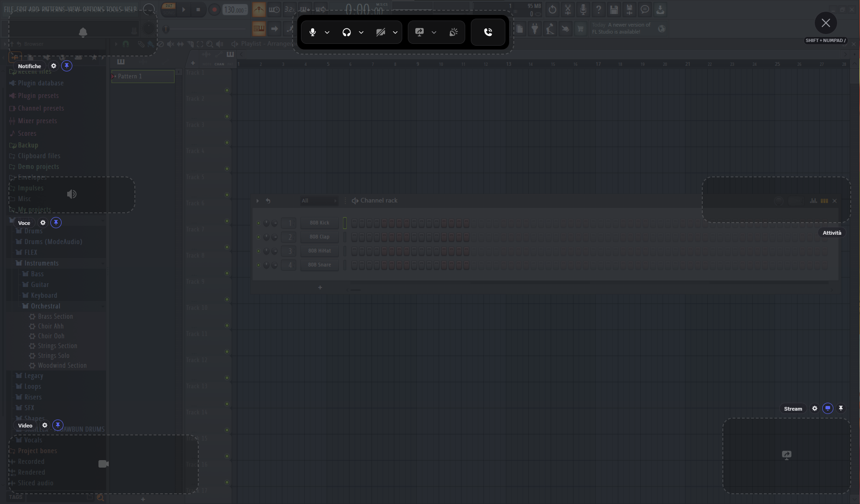This screenshot has width=860, height=504.
Task: Expand the Drums (ModeAudio) folder
Action: click(53, 242)
